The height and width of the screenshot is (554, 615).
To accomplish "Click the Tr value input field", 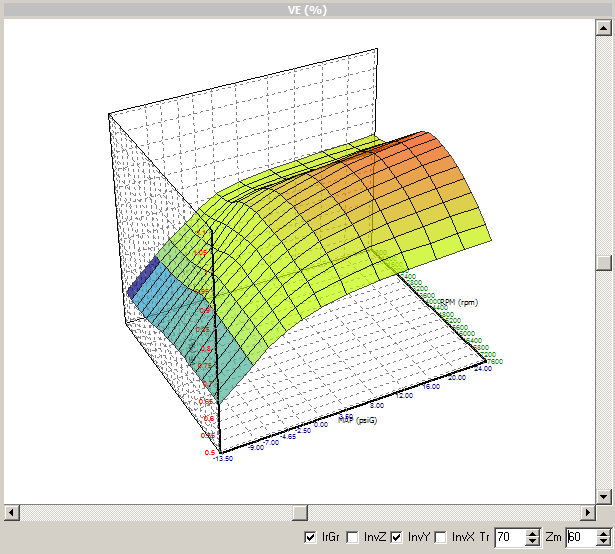I will click(x=509, y=538).
